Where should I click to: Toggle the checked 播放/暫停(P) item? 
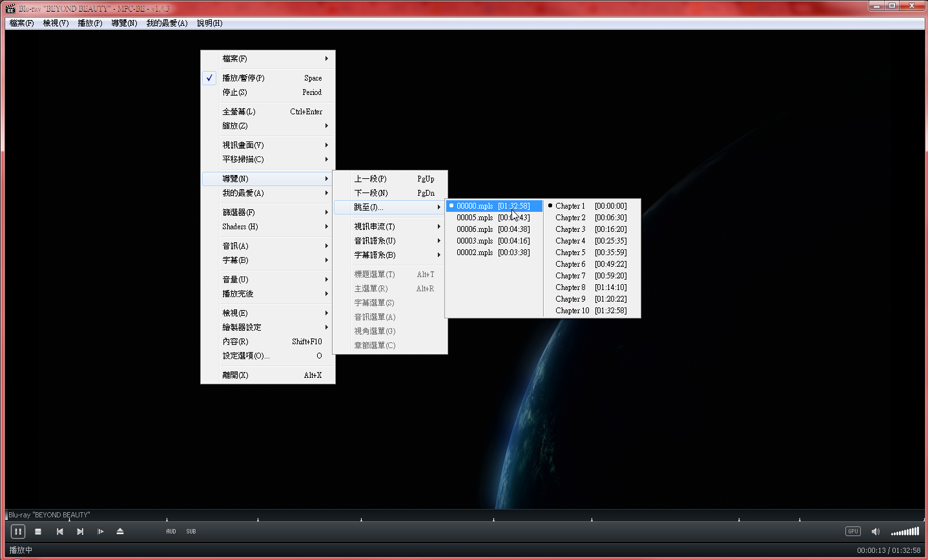pyautogui.click(x=268, y=78)
